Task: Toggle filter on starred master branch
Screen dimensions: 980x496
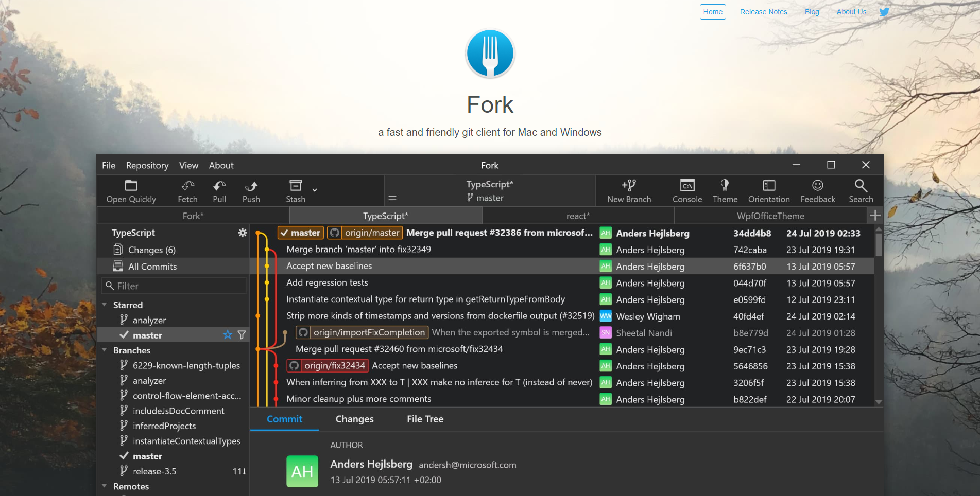Action: [x=242, y=335]
